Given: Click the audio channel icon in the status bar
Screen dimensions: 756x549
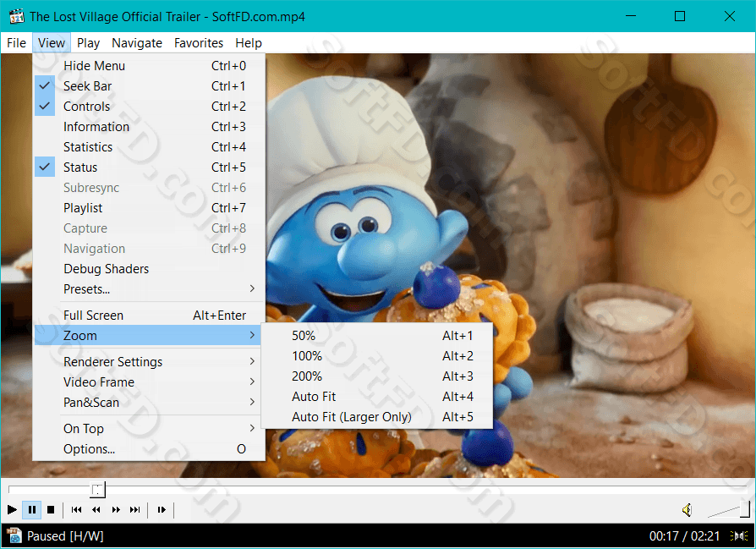Looking at the screenshot, I should [x=738, y=536].
